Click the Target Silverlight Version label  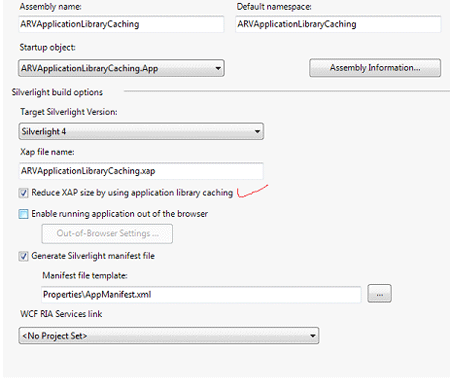(69, 112)
